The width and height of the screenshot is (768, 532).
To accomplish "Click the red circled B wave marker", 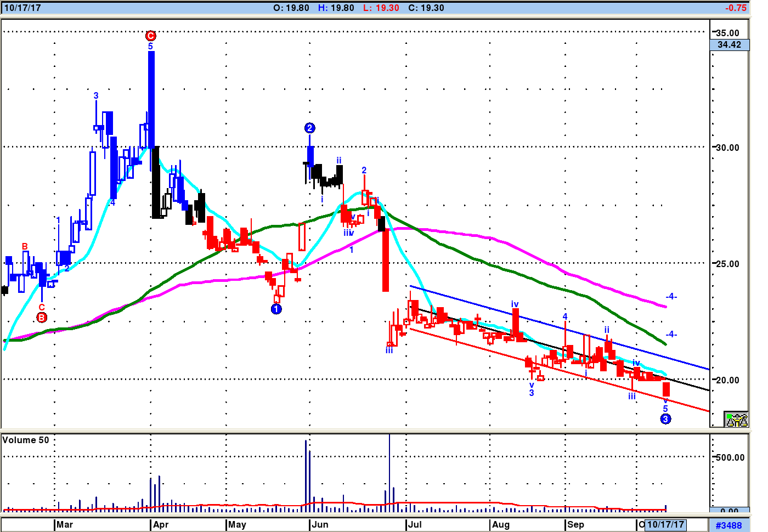I will pos(42,318).
